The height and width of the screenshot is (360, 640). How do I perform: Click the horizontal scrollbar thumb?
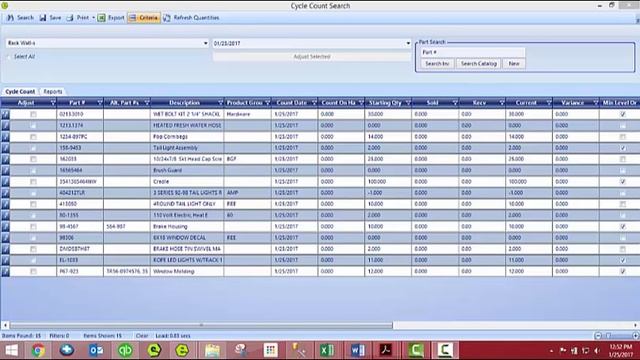201,325
